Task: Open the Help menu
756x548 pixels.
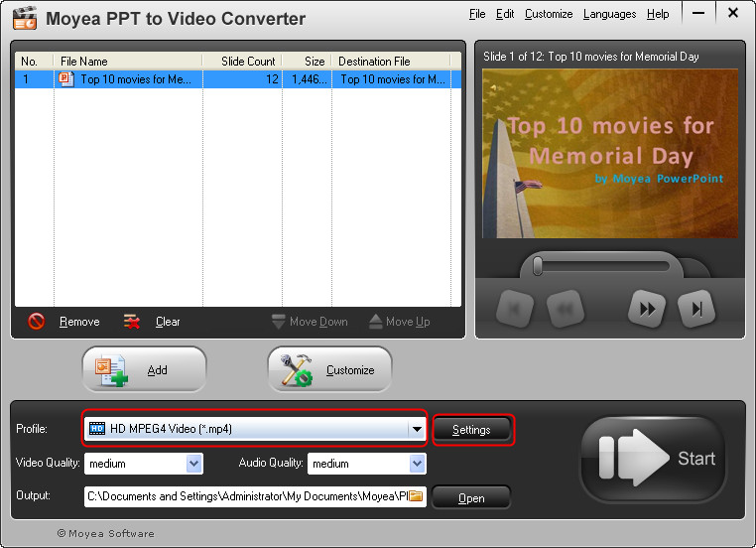Action: (x=658, y=14)
